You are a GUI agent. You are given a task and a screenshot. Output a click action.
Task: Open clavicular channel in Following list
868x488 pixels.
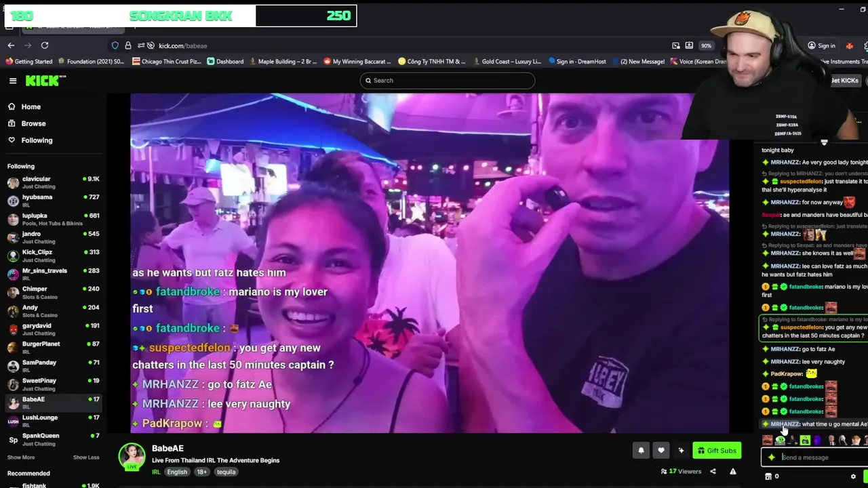[53, 182]
